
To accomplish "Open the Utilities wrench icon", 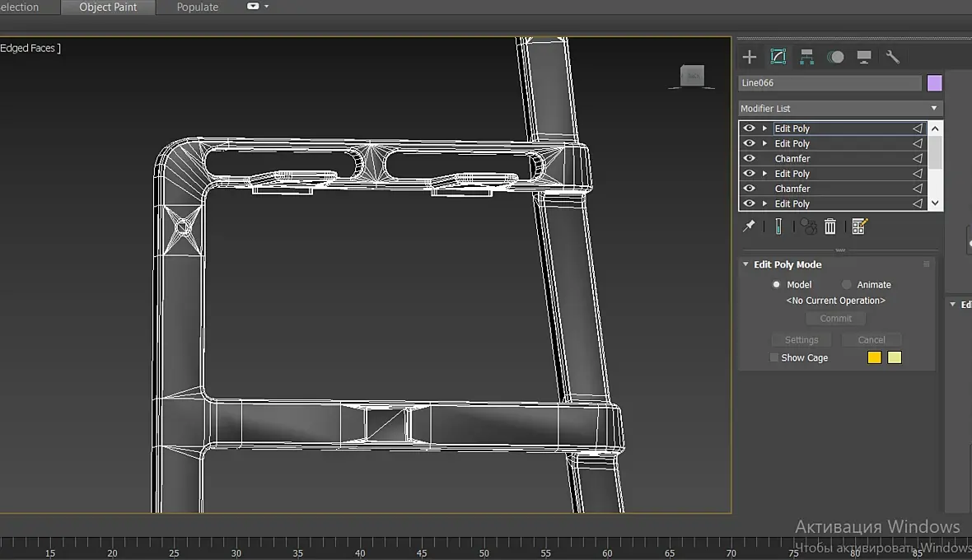I will (892, 57).
